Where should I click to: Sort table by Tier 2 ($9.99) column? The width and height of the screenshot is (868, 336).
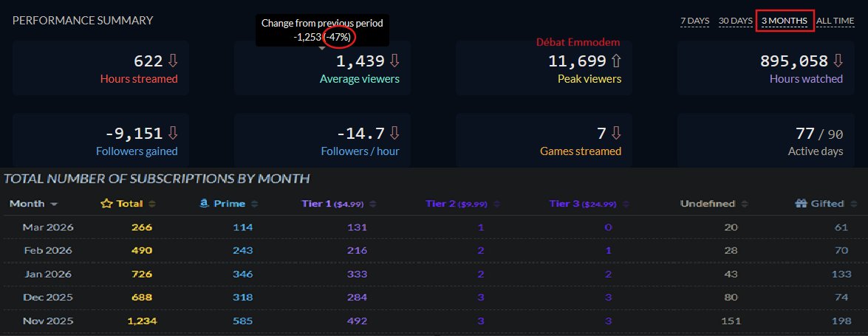pos(462,204)
